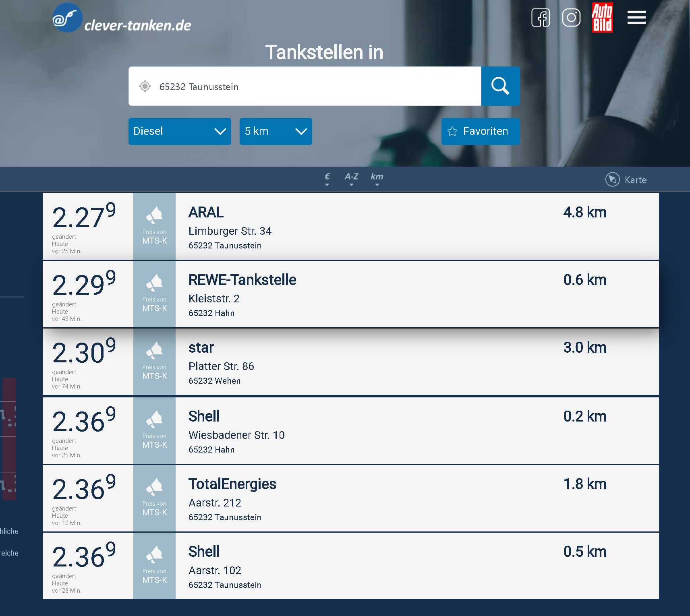Click address Aarstr. 212
Screen dimensions: 690x616
215,502
